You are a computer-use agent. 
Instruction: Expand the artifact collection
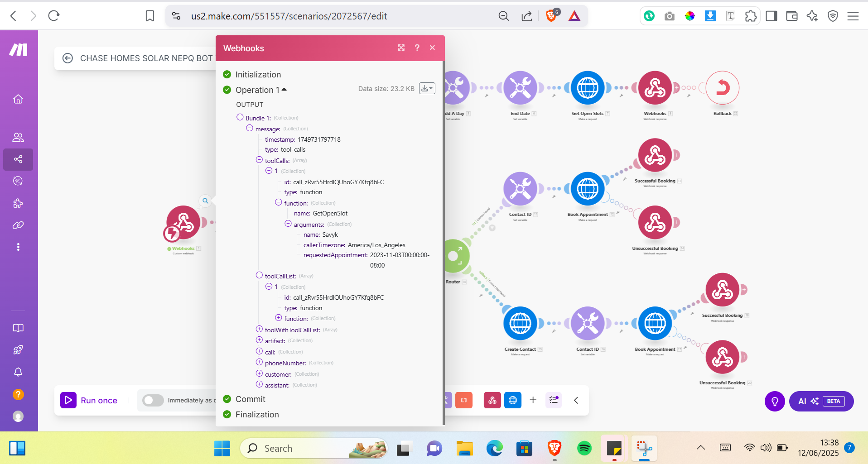259,340
